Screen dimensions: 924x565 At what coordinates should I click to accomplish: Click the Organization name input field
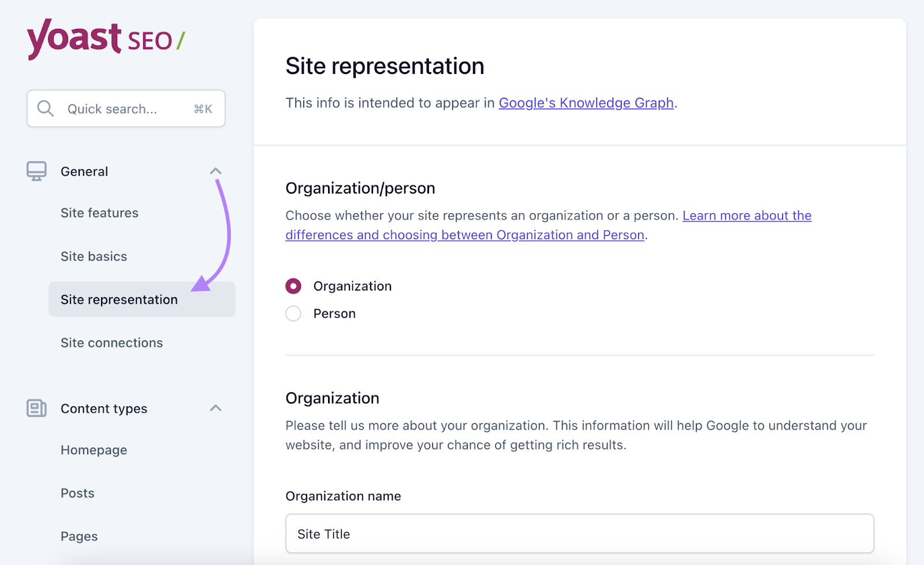point(580,534)
